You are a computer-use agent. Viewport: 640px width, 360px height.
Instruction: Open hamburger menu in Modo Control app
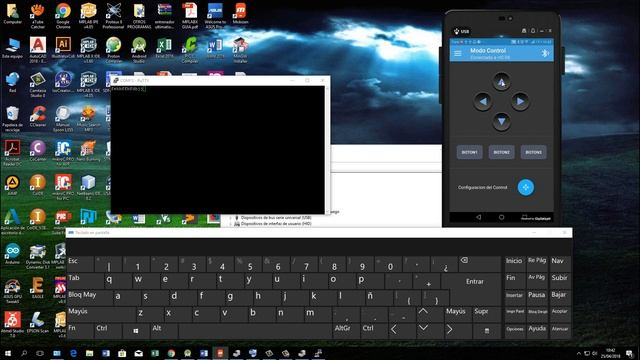458,53
